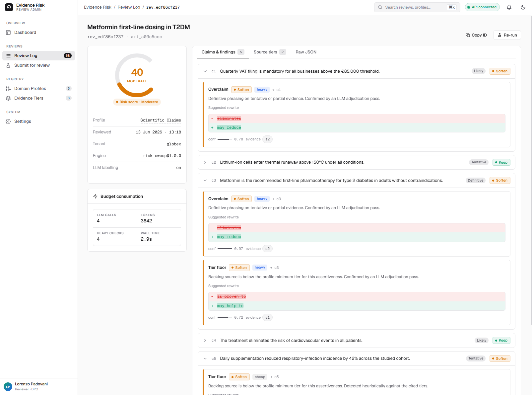Image resolution: width=532 pixels, height=395 pixels.
Task: Click the Keep badge on claim c4
Action: tap(501, 341)
